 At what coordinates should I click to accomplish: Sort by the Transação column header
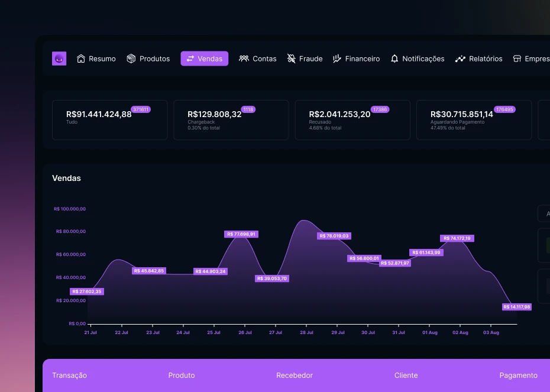point(69,375)
